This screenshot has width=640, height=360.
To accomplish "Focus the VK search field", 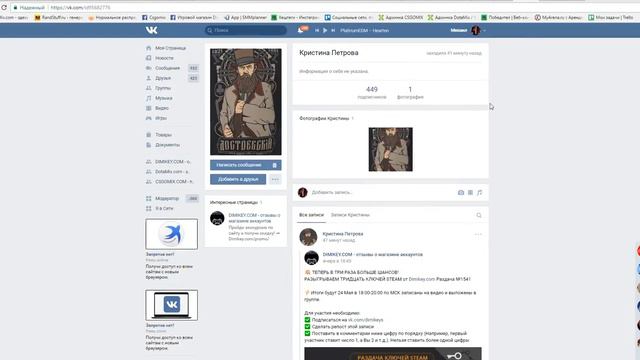I will tap(245, 30).
